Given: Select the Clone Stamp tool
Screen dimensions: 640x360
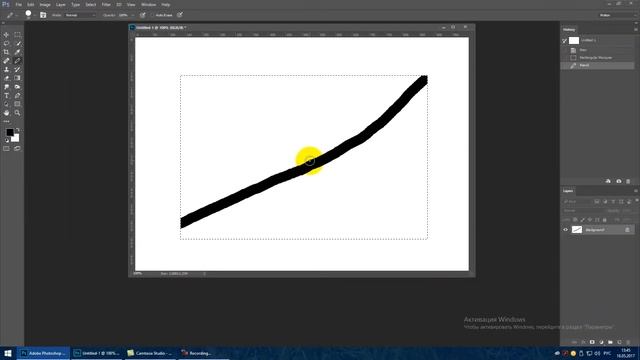Looking at the screenshot, I should point(6,69).
